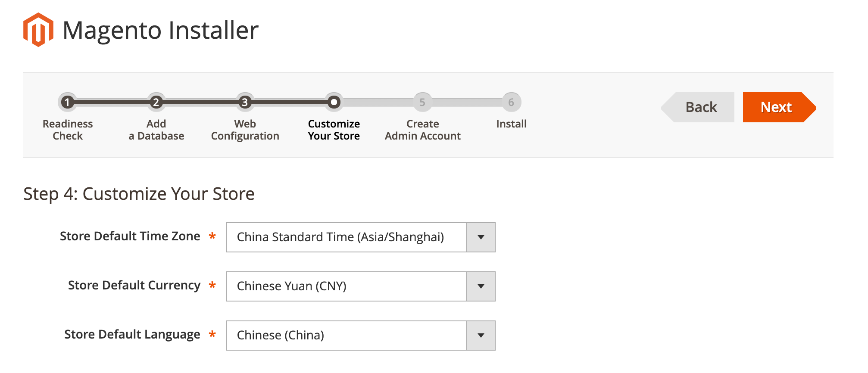The width and height of the screenshot is (868, 373).
Task: Expand the Currency dropdown arrow
Action: click(481, 286)
